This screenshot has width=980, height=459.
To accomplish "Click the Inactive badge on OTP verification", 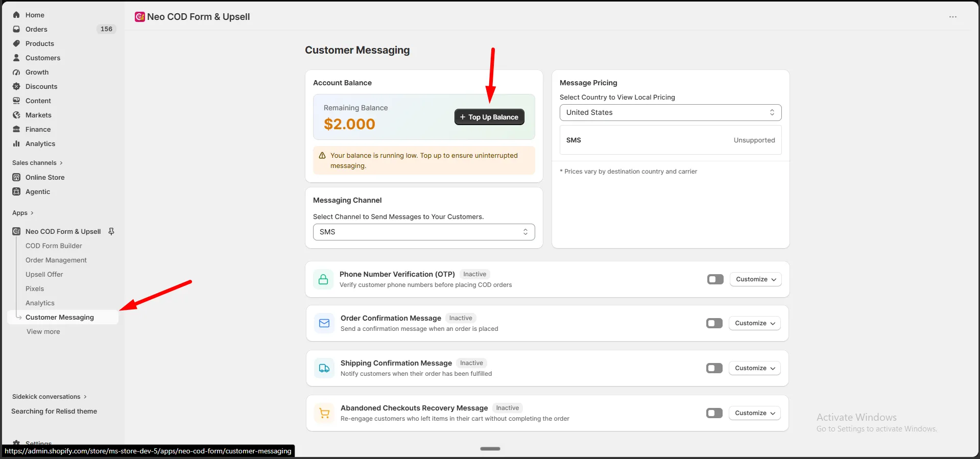I will 475,274.
